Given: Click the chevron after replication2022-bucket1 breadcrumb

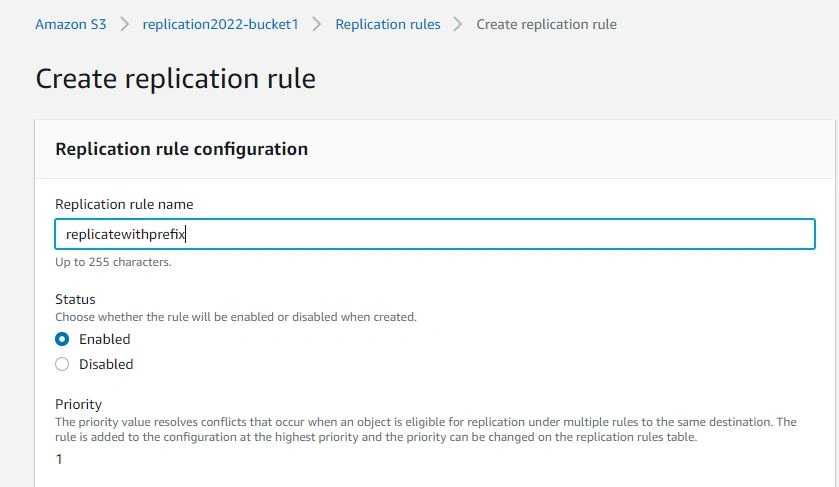Looking at the screenshot, I should tap(317, 24).
